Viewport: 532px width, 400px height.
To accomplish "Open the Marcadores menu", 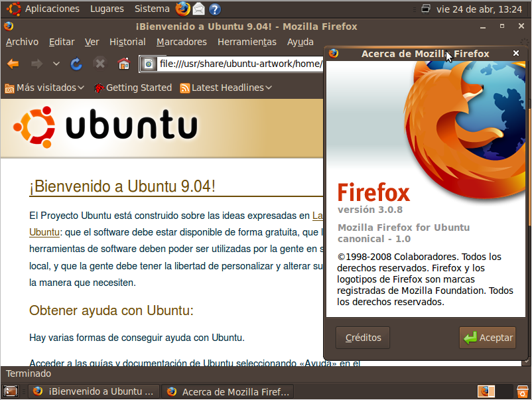I will (x=182, y=42).
